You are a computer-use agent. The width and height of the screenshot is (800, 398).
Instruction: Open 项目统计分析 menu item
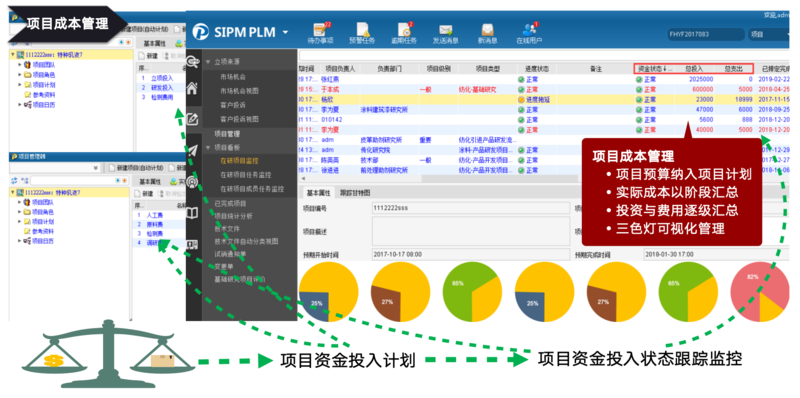pyautogui.click(x=233, y=216)
